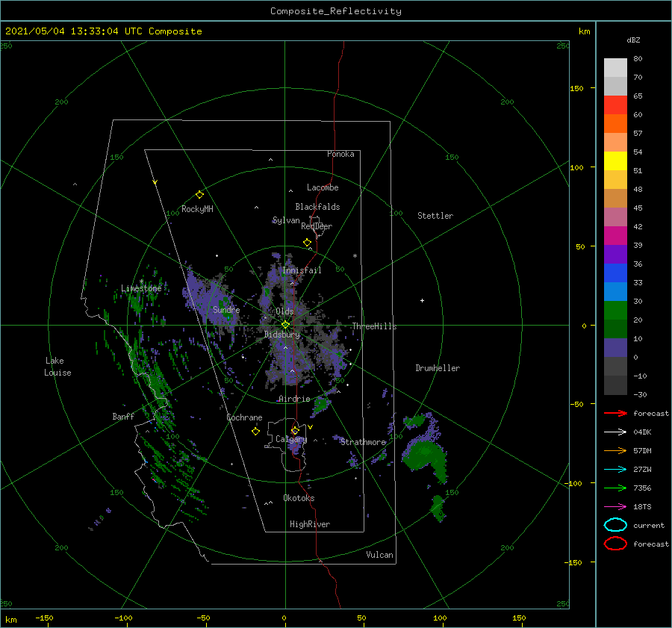Click the Banff label
The image size is (672, 628).
point(123,416)
